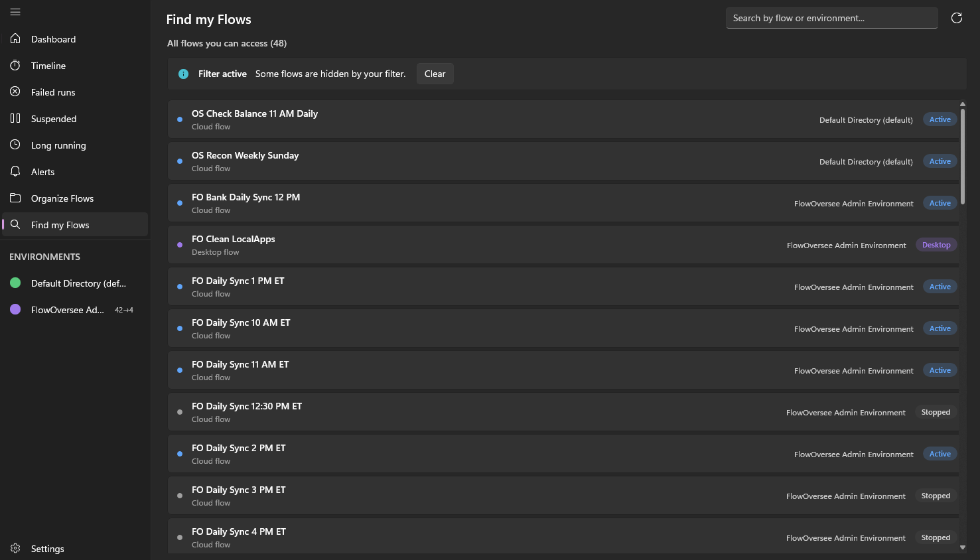This screenshot has height=560, width=980.
Task: Click the 42→4 filter count badge
Action: [x=123, y=310]
